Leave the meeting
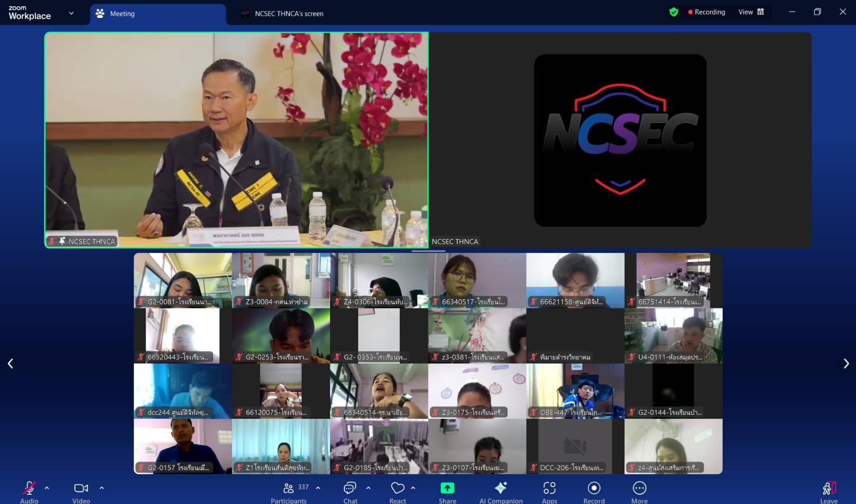Screen dimensions: 856x504 pos(829,492)
